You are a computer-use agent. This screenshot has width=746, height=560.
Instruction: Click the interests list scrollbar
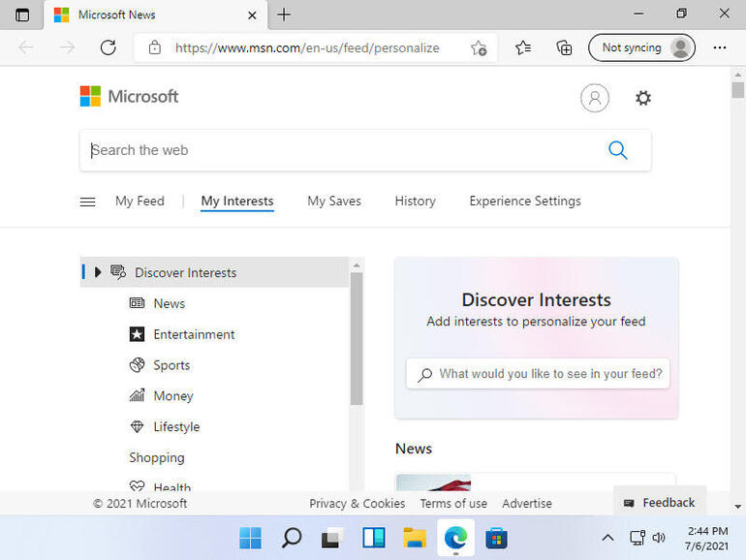(x=357, y=338)
